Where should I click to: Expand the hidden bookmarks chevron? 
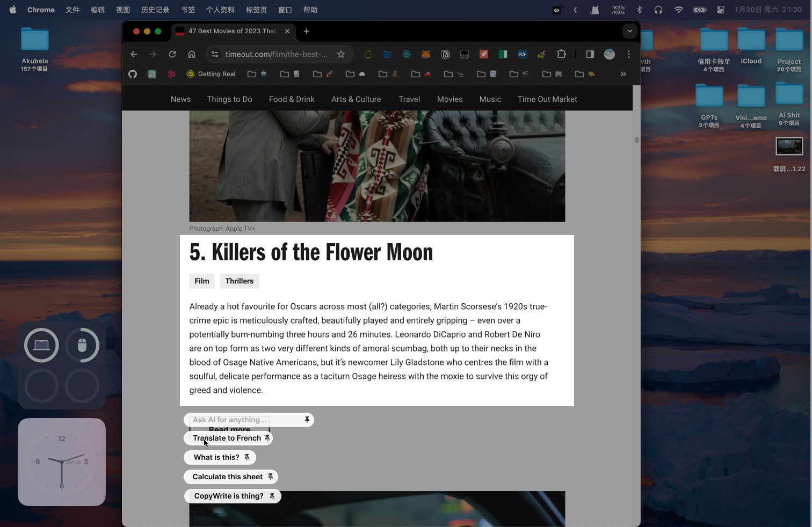(623, 74)
